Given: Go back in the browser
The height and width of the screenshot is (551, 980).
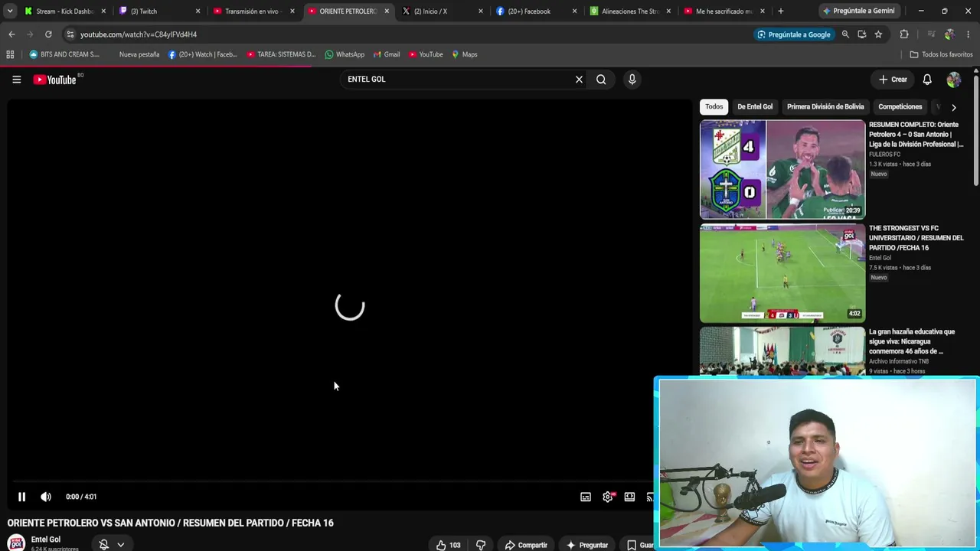Looking at the screenshot, I should pyautogui.click(x=11, y=34).
